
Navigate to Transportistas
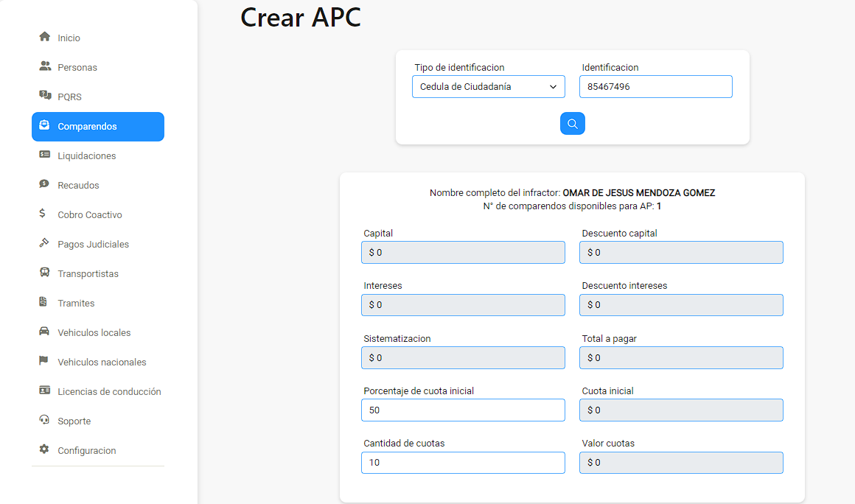(x=98, y=273)
